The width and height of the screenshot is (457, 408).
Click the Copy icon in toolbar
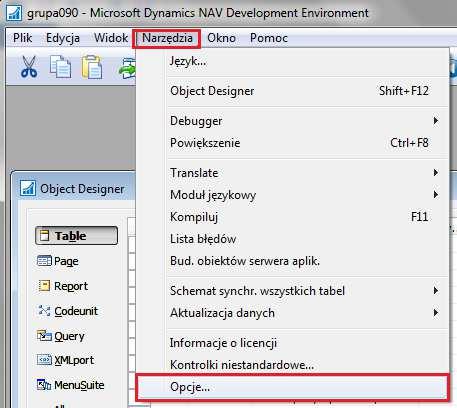click(x=60, y=67)
